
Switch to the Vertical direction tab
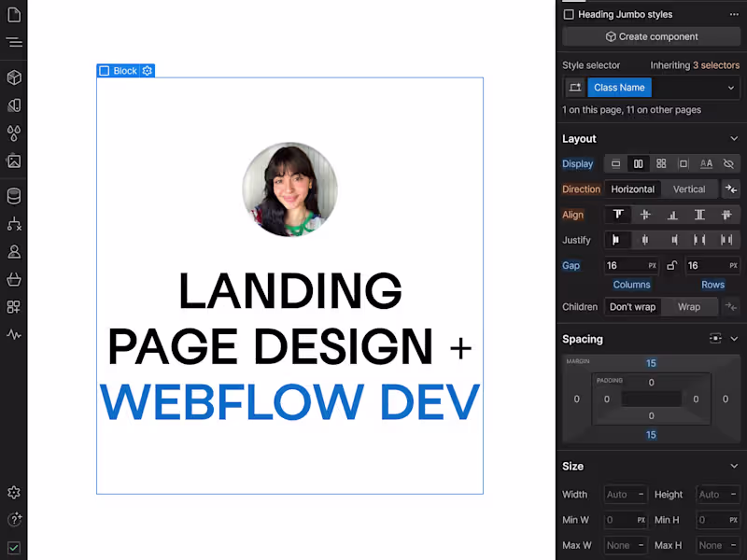pos(689,189)
